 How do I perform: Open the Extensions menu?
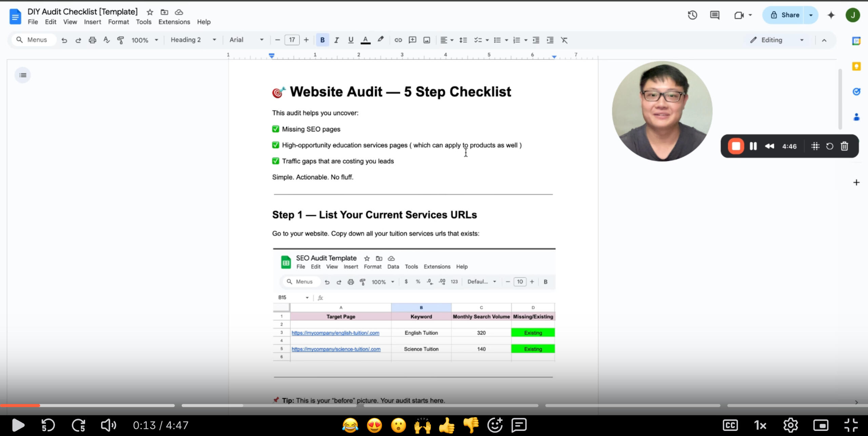[174, 22]
